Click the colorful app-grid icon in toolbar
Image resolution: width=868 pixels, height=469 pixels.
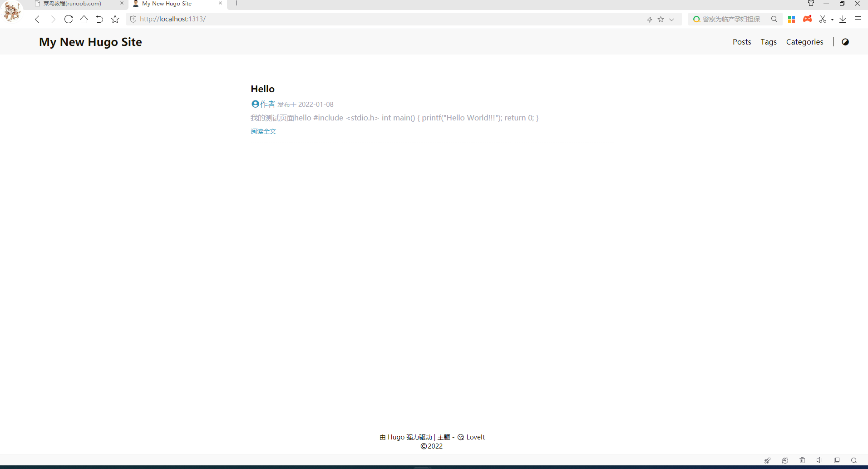click(x=792, y=19)
